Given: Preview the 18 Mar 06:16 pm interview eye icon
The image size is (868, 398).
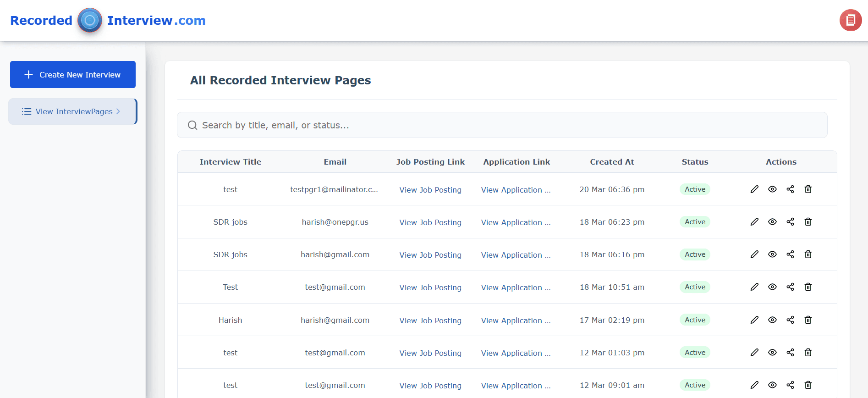Looking at the screenshot, I should point(772,254).
